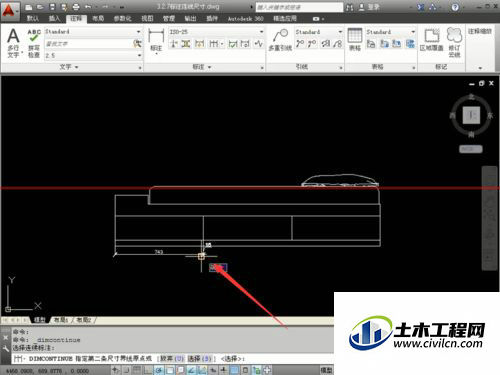Select the Multileader (多重引线) tool
The width and height of the screenshot is (500, 375).
coord(280,40)
